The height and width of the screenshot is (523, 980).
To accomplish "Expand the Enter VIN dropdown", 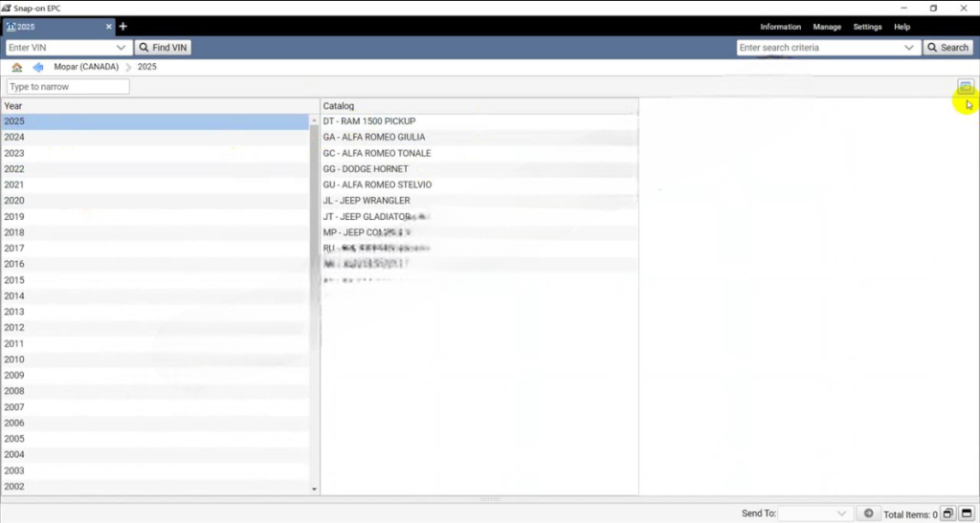I will 122,47.
